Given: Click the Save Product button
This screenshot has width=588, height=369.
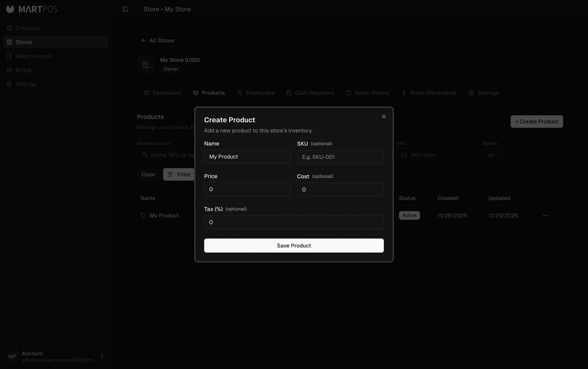Looking at the screenshot, I should 293,246.
